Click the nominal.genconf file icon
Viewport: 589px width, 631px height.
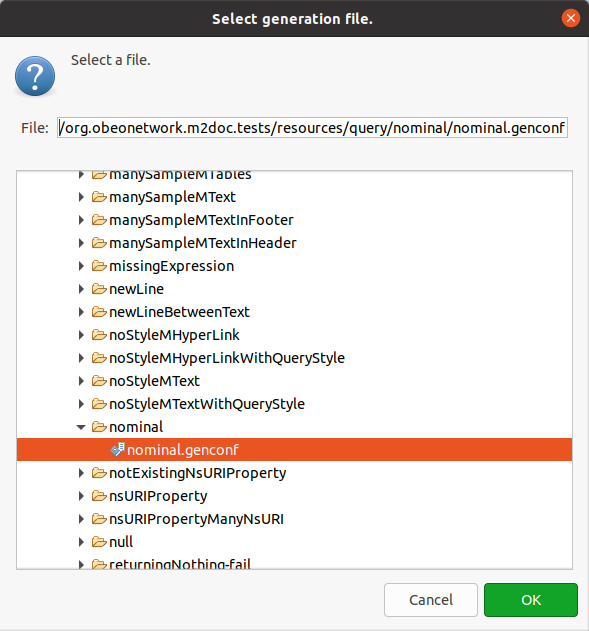[117, 450]
